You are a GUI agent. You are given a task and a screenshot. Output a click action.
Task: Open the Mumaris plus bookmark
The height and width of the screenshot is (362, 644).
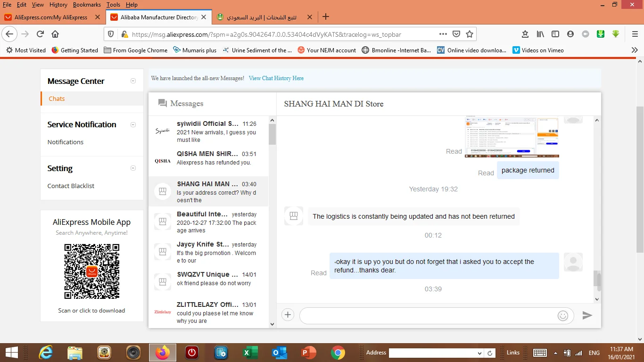(x=195, y=50)
